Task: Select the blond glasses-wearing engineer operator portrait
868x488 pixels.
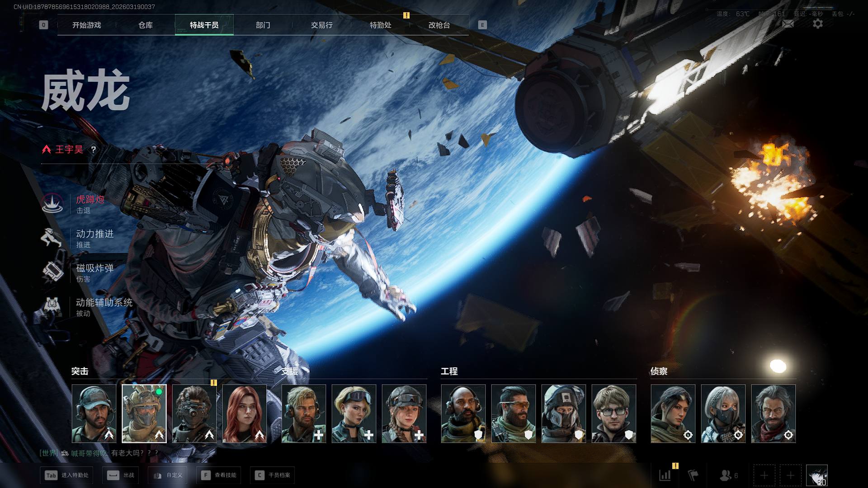Action: click(x=613, y=413)
